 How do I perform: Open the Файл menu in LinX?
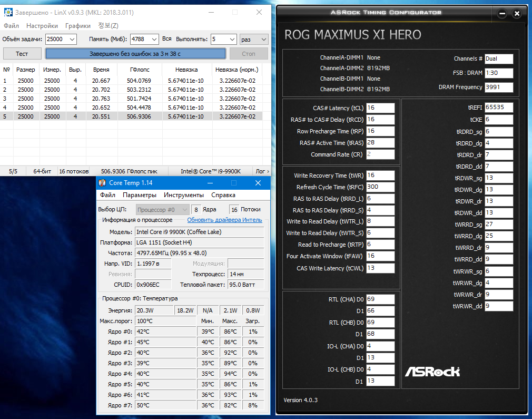11,26
